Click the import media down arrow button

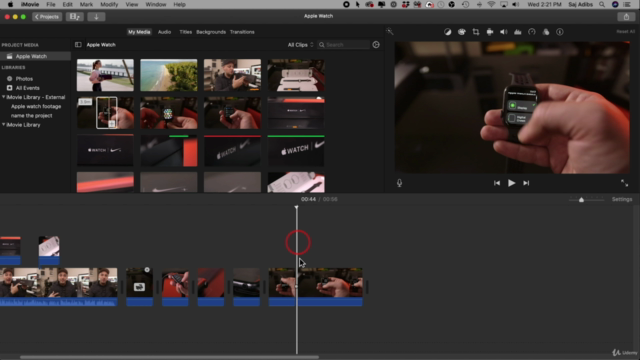click(x=96, y=17)
